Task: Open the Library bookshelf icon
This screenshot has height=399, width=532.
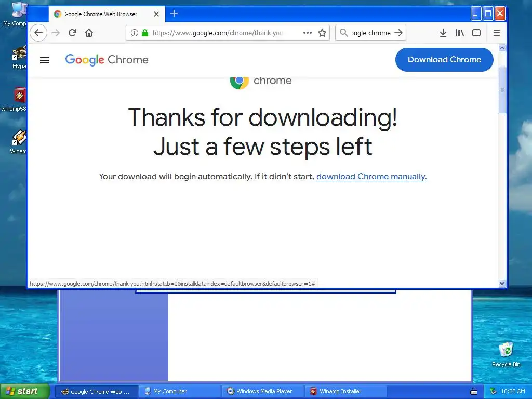Action: 460,33
